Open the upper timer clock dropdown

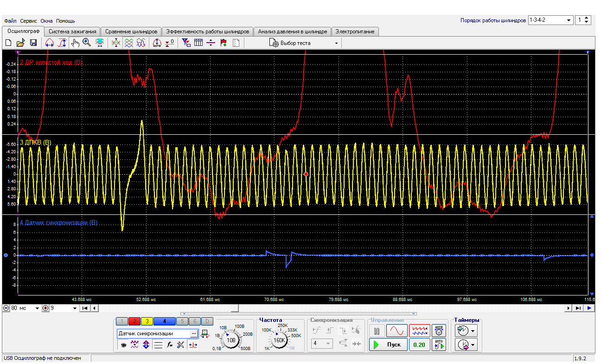coord(466,331)
